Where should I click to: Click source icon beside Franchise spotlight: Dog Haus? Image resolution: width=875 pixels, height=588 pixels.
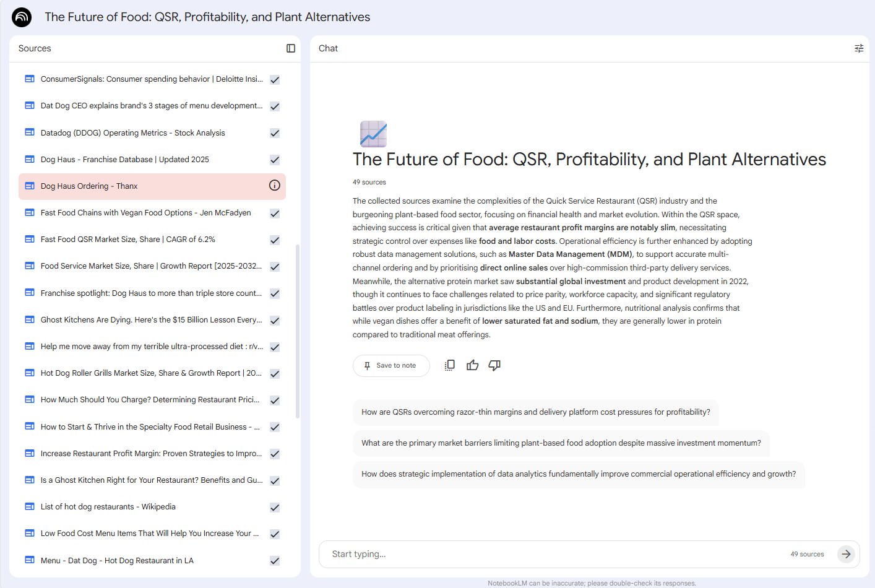point(30,293)
